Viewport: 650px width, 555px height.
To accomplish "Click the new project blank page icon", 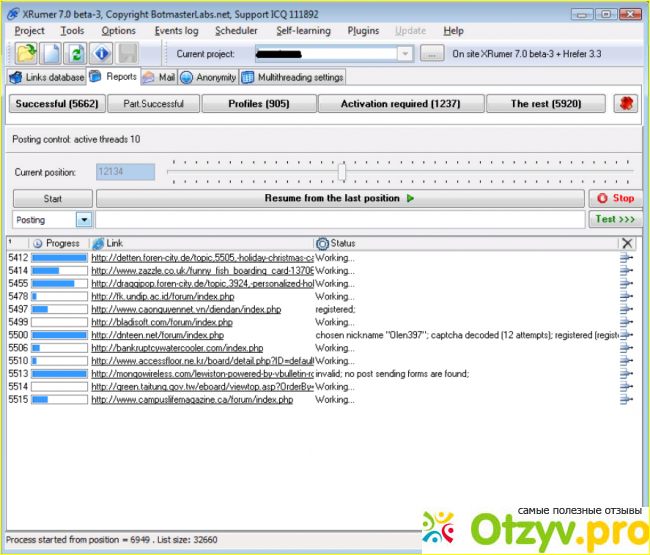I will 51,53.
